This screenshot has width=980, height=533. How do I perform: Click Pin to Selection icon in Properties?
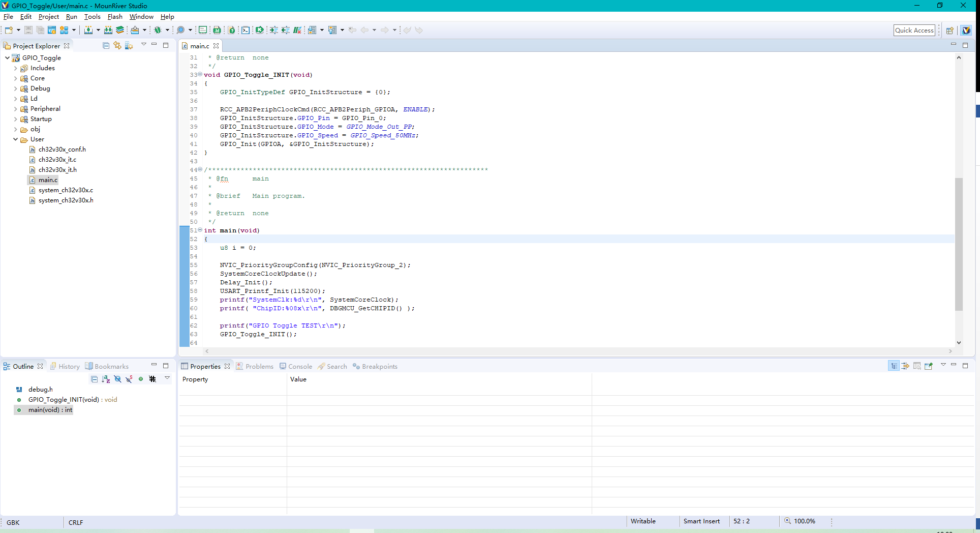(x=929, y=366)
